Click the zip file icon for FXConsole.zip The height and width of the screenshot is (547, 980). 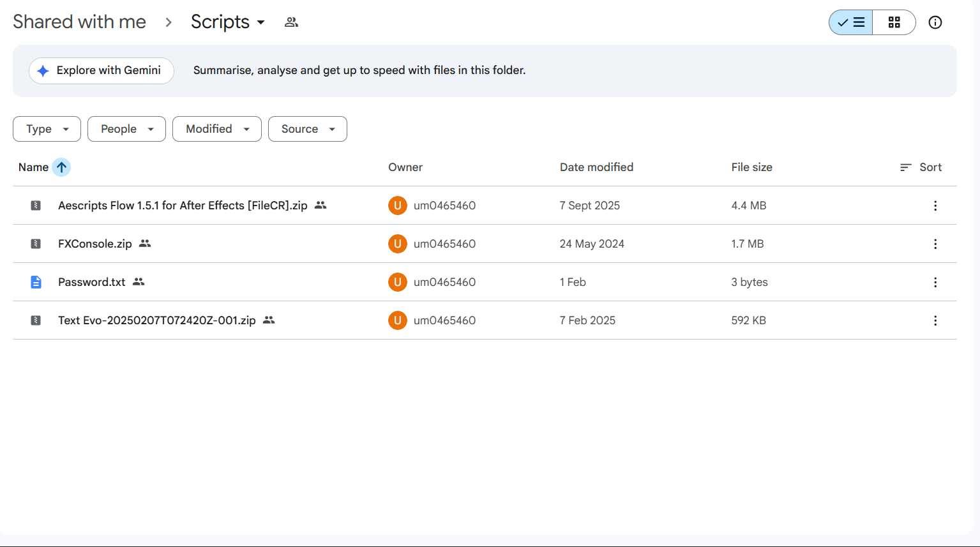[x=35, y=243]
